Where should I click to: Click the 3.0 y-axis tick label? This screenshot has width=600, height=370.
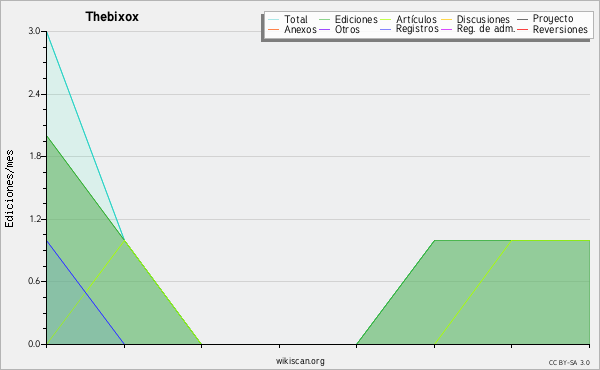coord(34,31)
